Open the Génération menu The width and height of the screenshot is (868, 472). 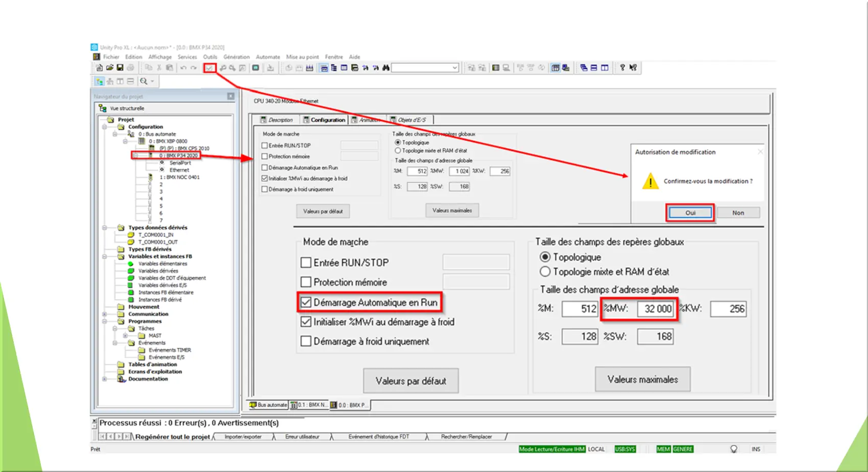[x=236, y=57]
